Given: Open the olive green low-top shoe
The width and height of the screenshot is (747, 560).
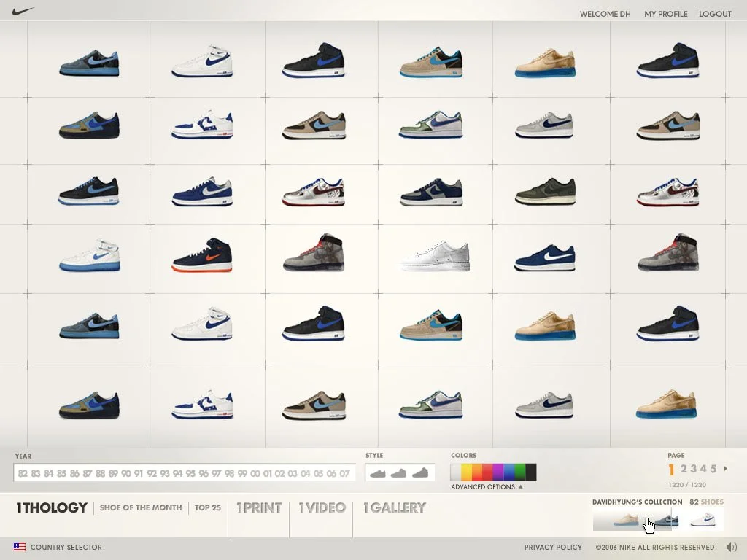Looking at the screenshot, I should click(546, 192).
